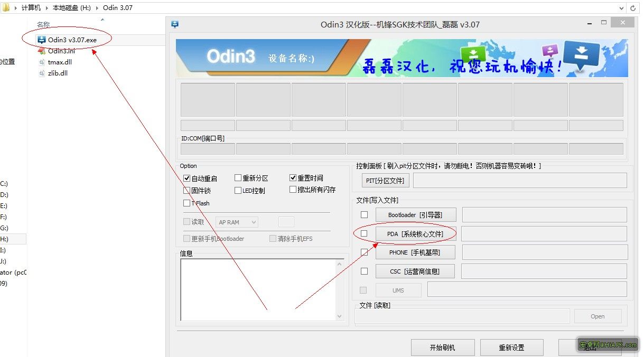This screenshot has width=644, height=357.
Task: Select the tmax.dll file icon
Action: (x=42, y=62)
